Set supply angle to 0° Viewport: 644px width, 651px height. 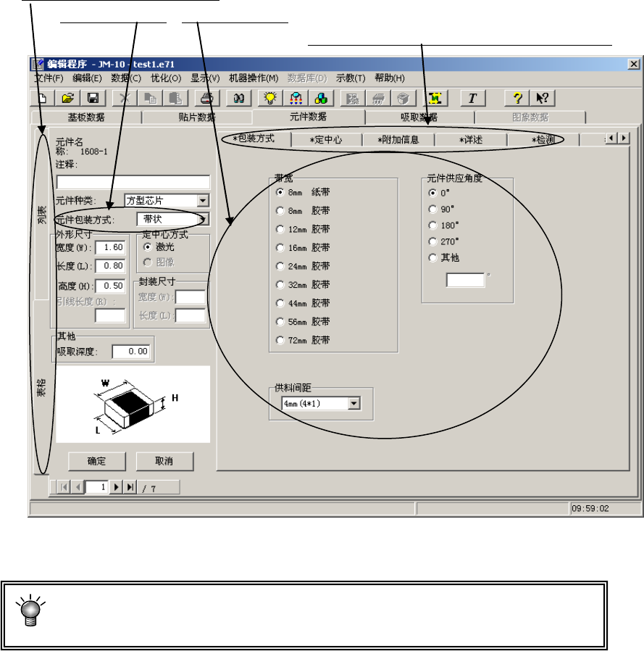[x=439, y=193]
